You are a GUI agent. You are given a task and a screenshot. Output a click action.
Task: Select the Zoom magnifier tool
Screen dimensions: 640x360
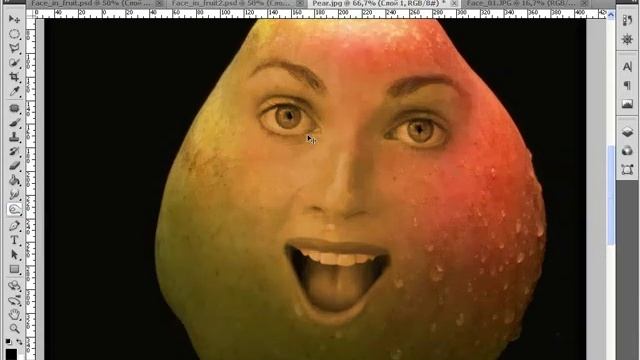14,329
